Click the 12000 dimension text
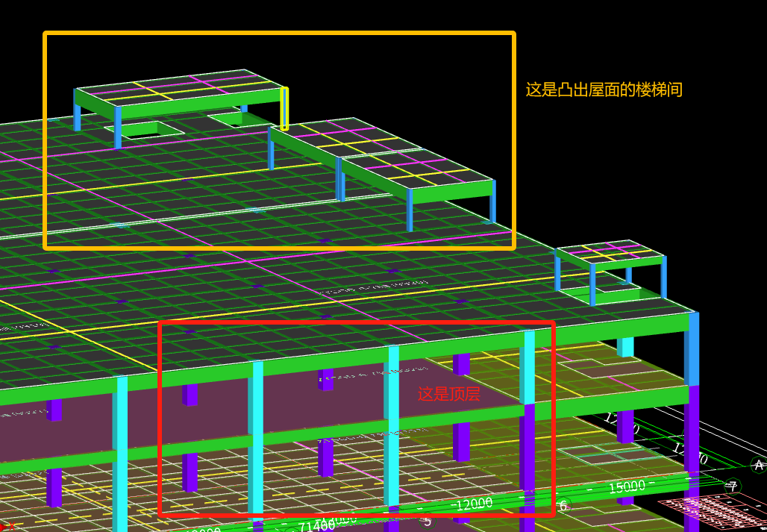 [474, 503]
